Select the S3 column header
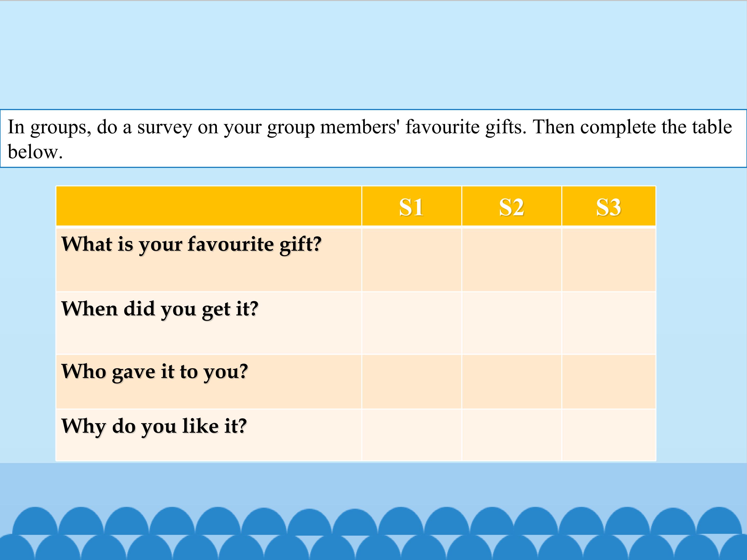This screenshot has width=747, height=560. 608,207
